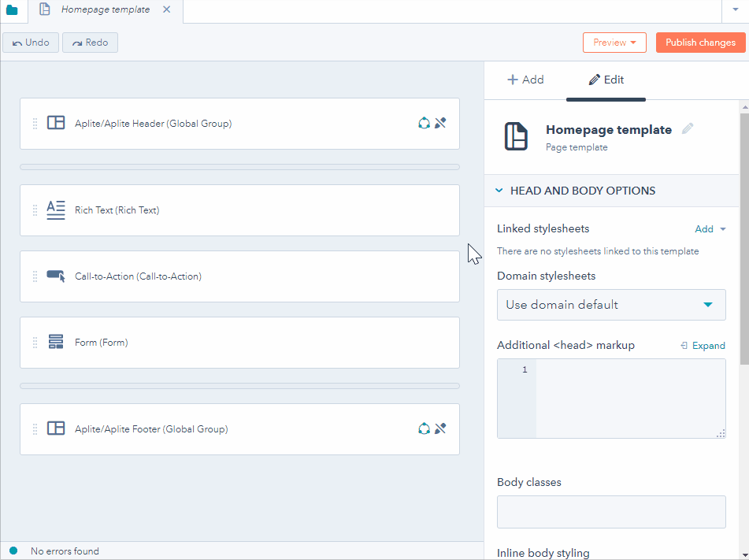Open the Add linked stylesheets dropdown

pos(710,229)
